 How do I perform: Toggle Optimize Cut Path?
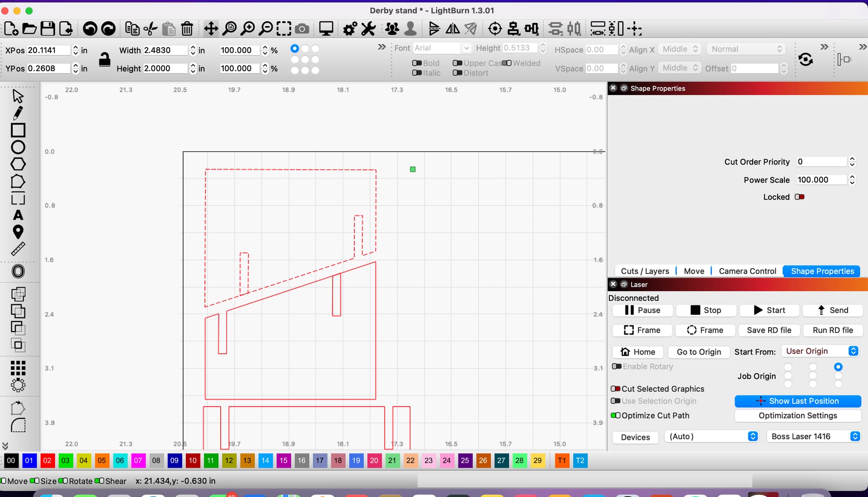coord(615,416)
